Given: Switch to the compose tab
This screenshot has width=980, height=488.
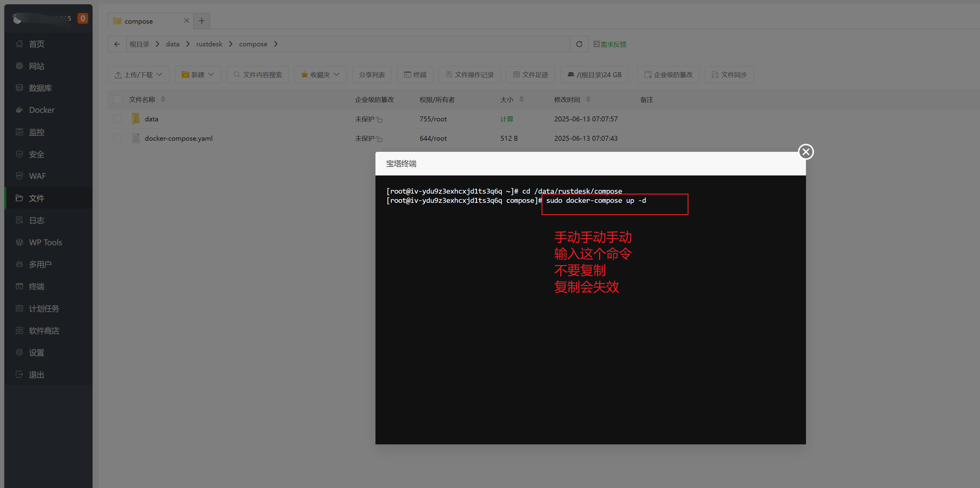Looking at the screenshot, I should coord(139,21).
